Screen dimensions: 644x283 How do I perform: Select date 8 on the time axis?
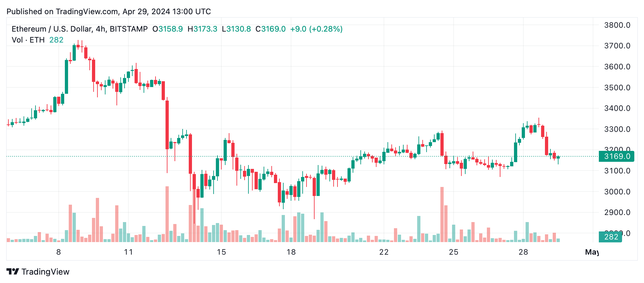(x=58, y=252)
